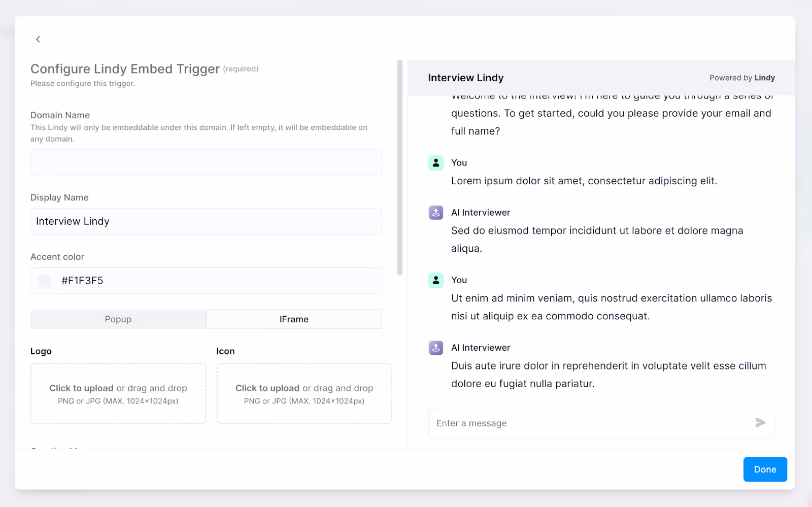Click the Duis aute irure dolor message

608,375
